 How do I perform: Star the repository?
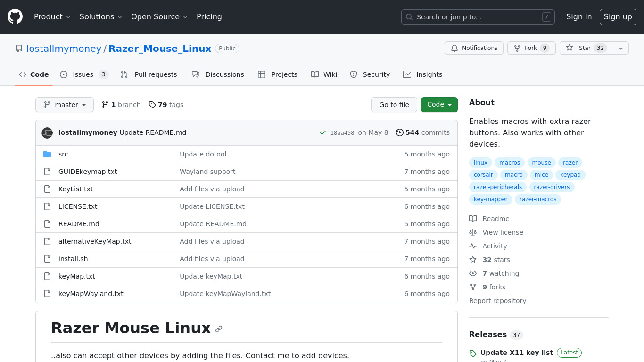point(586,48)
